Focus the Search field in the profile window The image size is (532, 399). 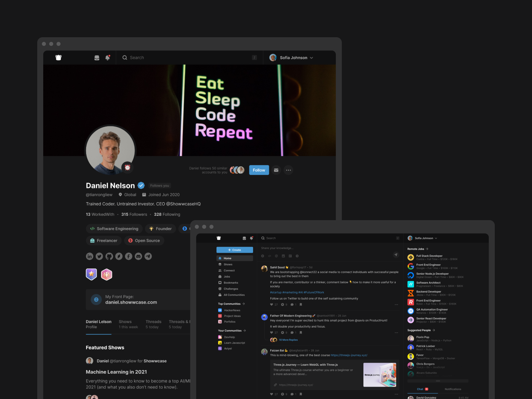189,58
